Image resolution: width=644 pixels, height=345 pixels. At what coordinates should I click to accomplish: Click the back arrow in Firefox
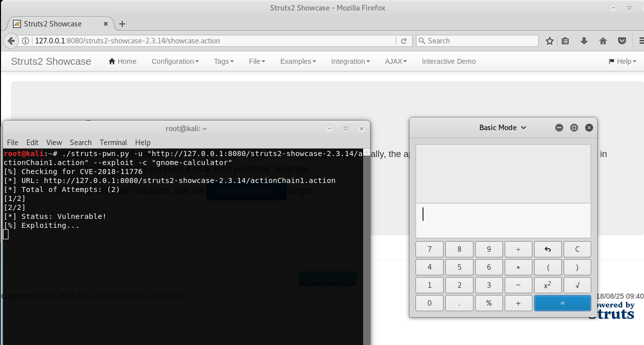tap(10, 41)
